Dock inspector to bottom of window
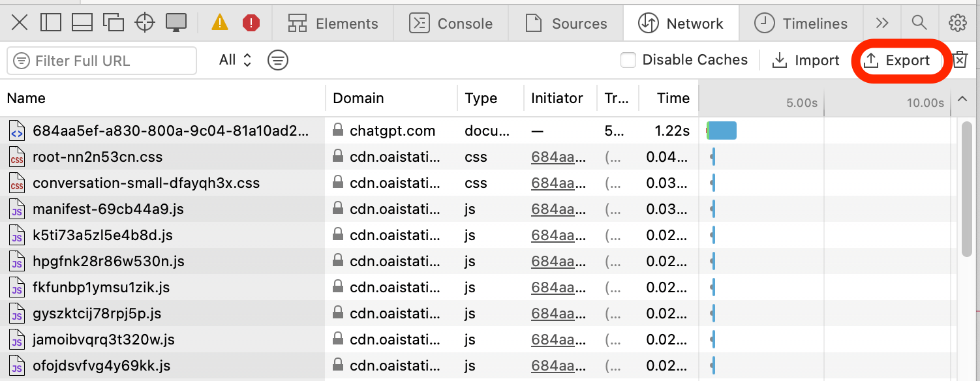This screenshot has width=980, height=381. click(x=82, y=23)
